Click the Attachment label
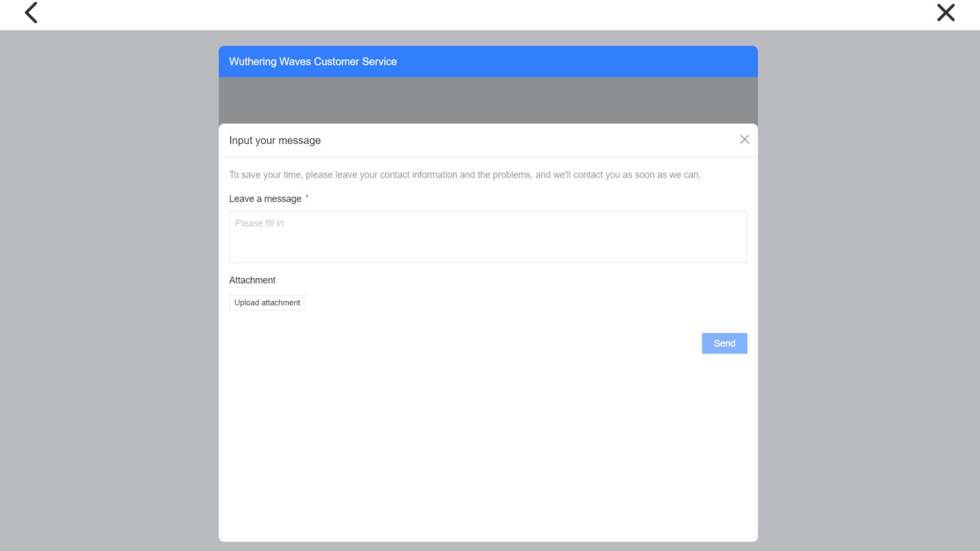 pos(252,280)
